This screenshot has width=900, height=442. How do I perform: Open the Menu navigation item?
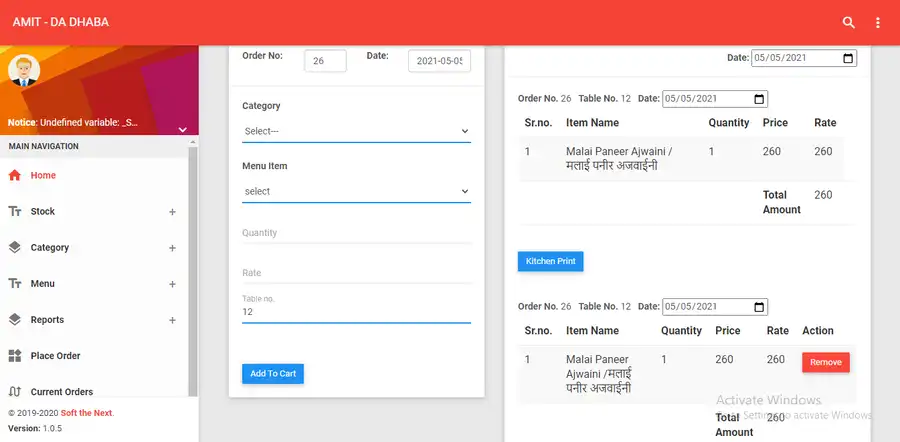(x=43, y=284)
